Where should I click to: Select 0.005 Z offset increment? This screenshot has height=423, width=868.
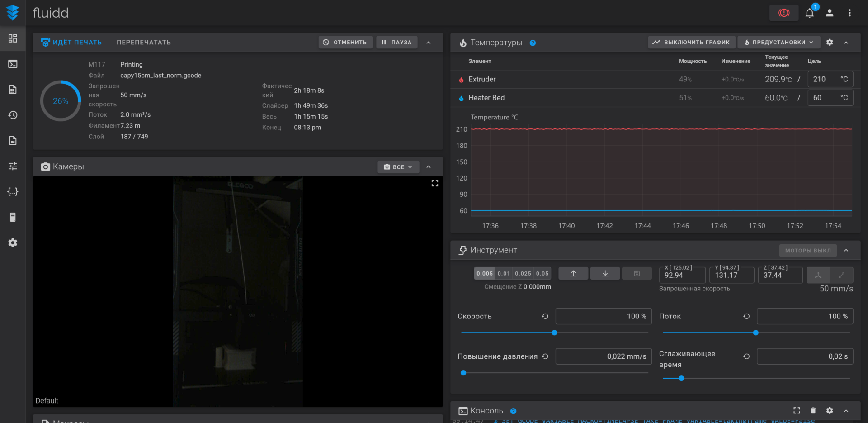pos(485,273)
